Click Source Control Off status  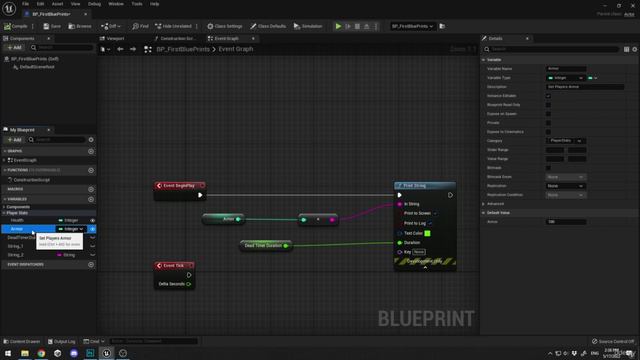pyautogui.click(x=613, y=341)
